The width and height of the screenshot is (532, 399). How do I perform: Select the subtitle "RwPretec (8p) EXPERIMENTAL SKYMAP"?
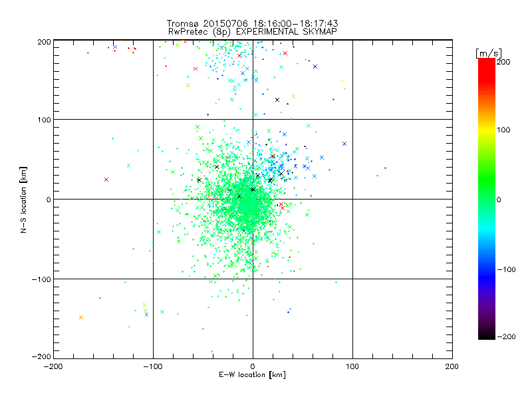click(253, 32)
